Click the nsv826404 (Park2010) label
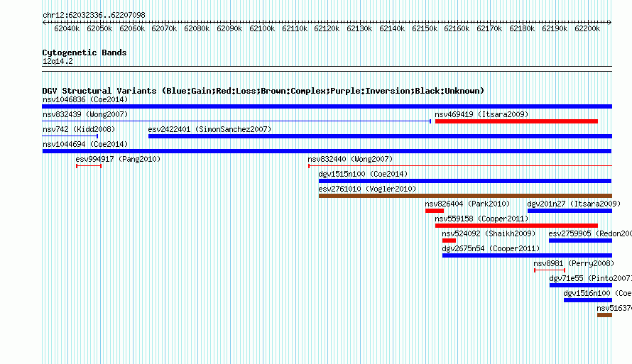The height and width of the screenshot is (364, 632). pyautogui.click(x=467, y=204)
